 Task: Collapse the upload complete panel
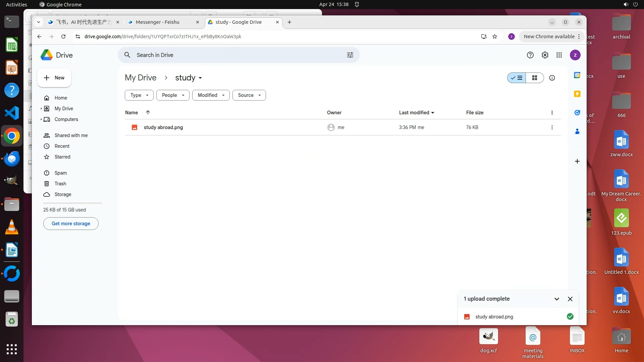[556, 299]
